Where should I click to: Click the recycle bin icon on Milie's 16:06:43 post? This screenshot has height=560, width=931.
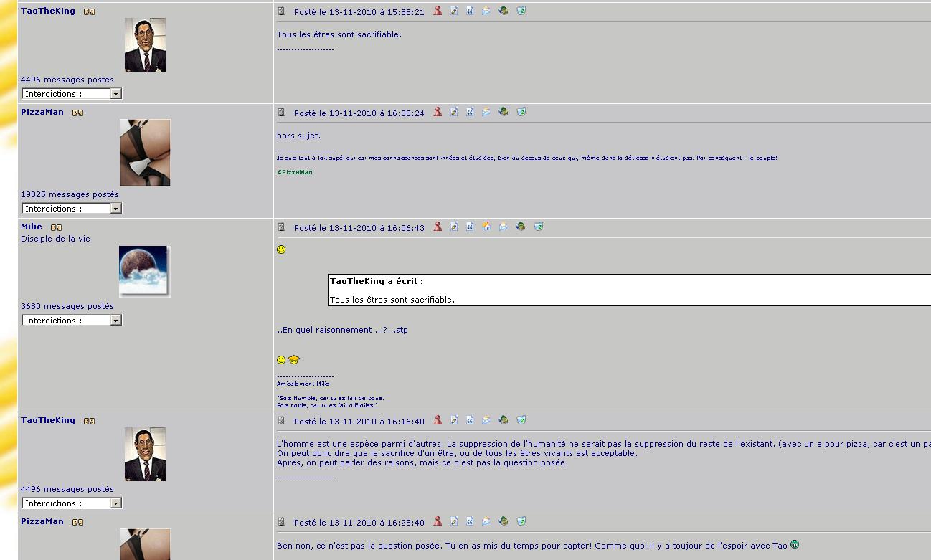pyautogui.click(x=538, y=227)
